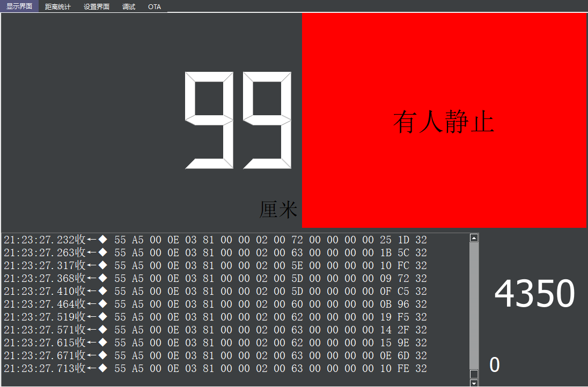
Task: Click the red 有人静止 status panel
Action: [444, 121]
